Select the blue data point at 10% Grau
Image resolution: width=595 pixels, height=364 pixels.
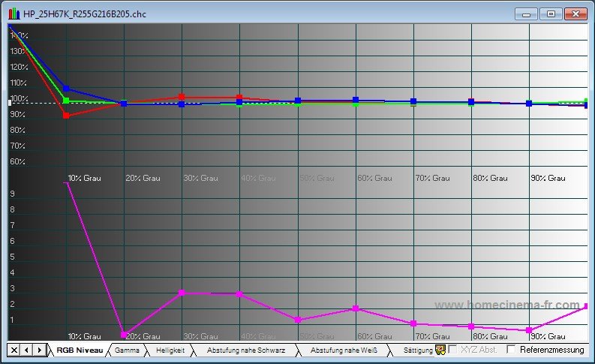click(67, 89)
